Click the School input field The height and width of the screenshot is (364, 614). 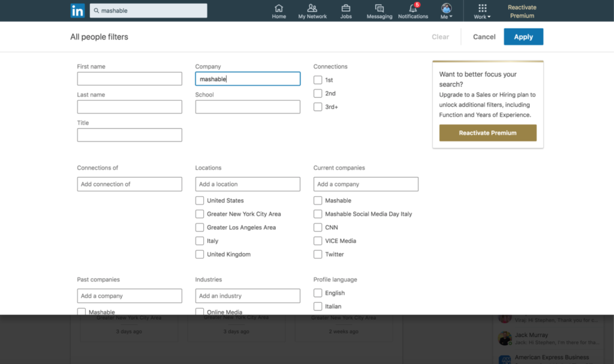(x=248, y=107)
